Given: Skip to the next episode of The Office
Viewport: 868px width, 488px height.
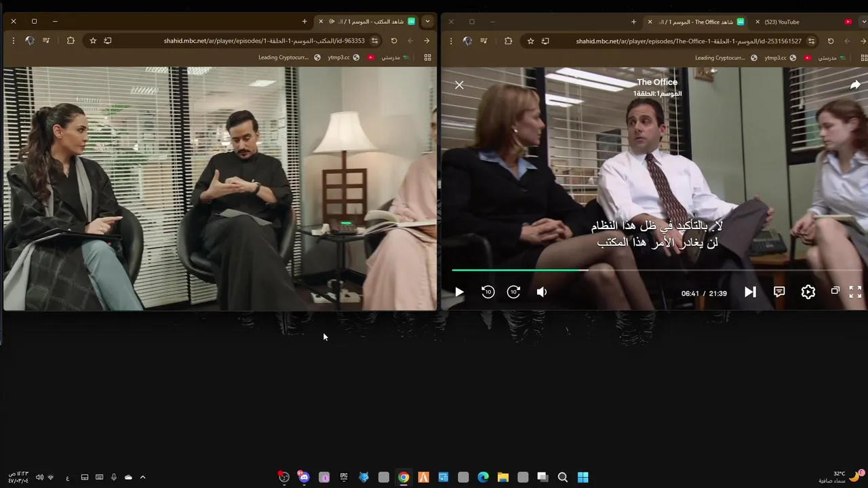Looking at the screenshot, I should pos(750,292).
